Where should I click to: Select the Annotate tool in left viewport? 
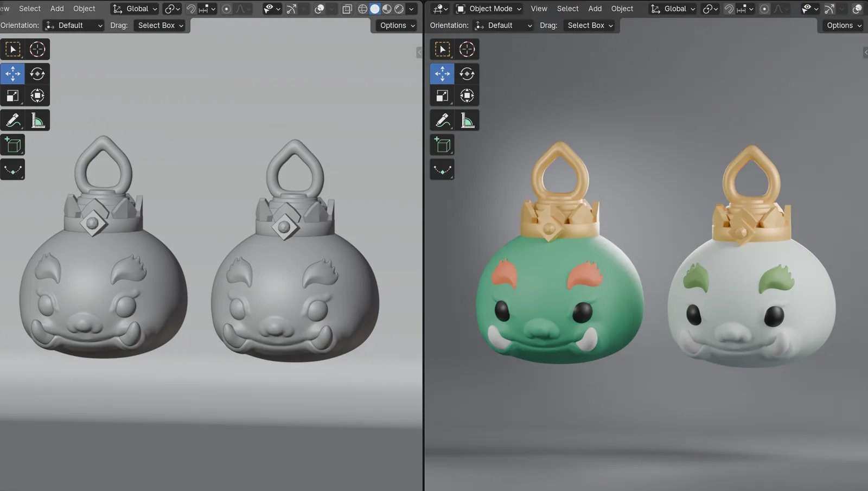[12, 120]
